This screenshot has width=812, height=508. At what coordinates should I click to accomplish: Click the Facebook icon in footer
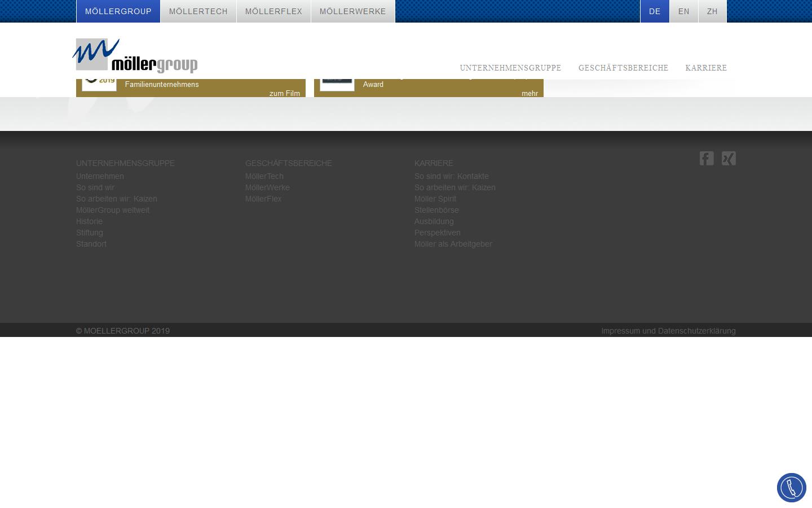tap(707, 158)
